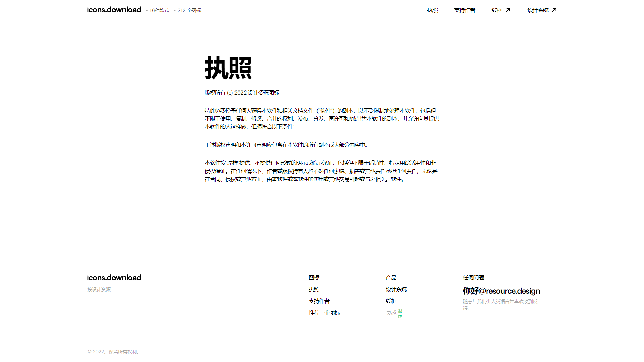Open the footer 执照 link
This screenshot has height=362, width=644.
click(x=314, y=289)
